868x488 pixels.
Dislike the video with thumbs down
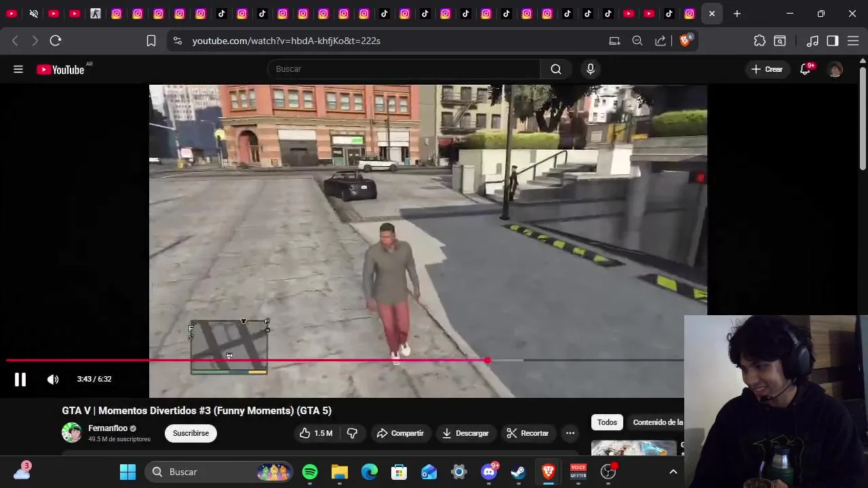coord(352,433)
